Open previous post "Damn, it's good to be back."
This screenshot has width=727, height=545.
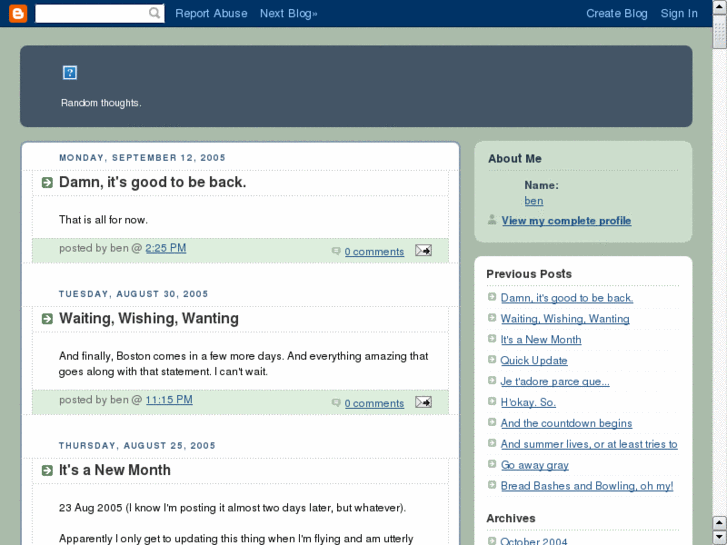click(567, 298)
